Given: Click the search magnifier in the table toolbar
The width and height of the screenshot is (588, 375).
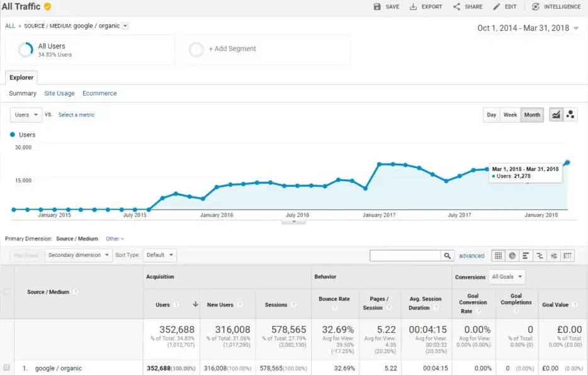Looking at the screenshot, I should (x=447, y=255).
